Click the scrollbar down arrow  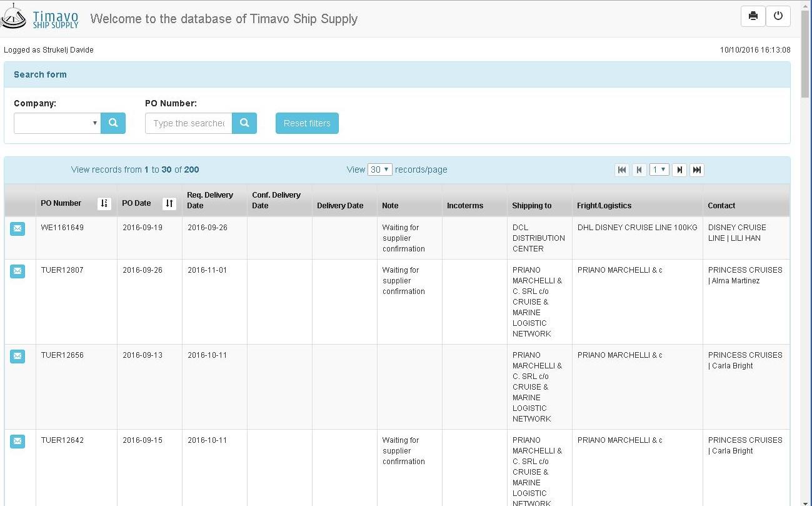point(806,502)
